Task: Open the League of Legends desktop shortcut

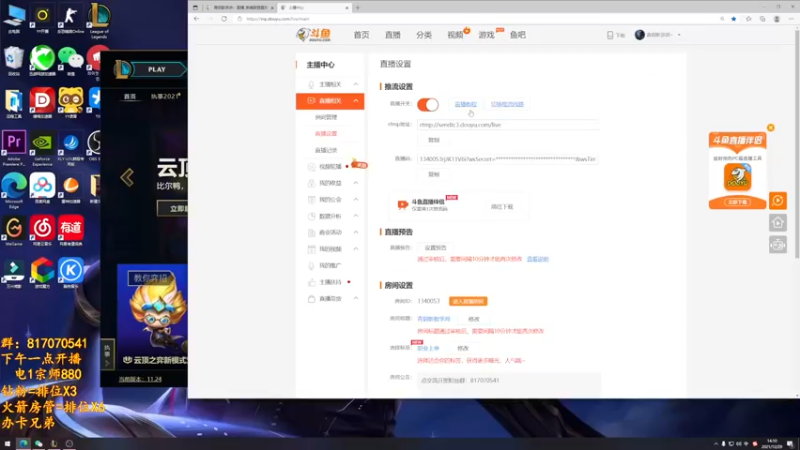Action: click(99, 19)
